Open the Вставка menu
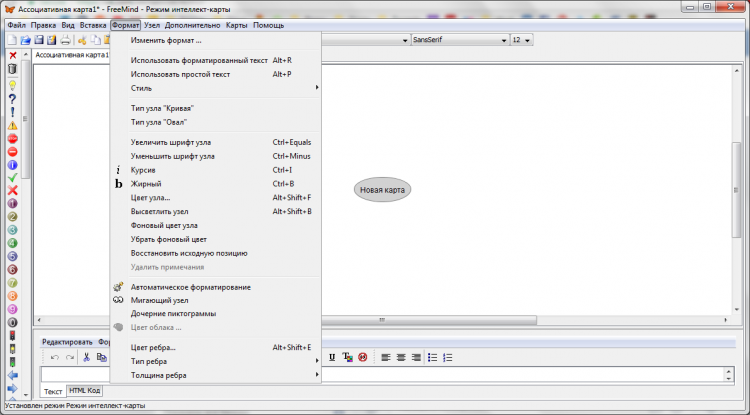This screenshot has width=750, height=415. click(x=93, y=25)
